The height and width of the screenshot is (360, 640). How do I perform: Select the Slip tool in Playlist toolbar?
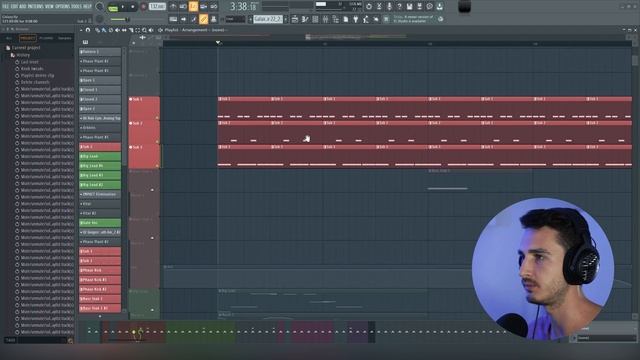click(124, 30)
